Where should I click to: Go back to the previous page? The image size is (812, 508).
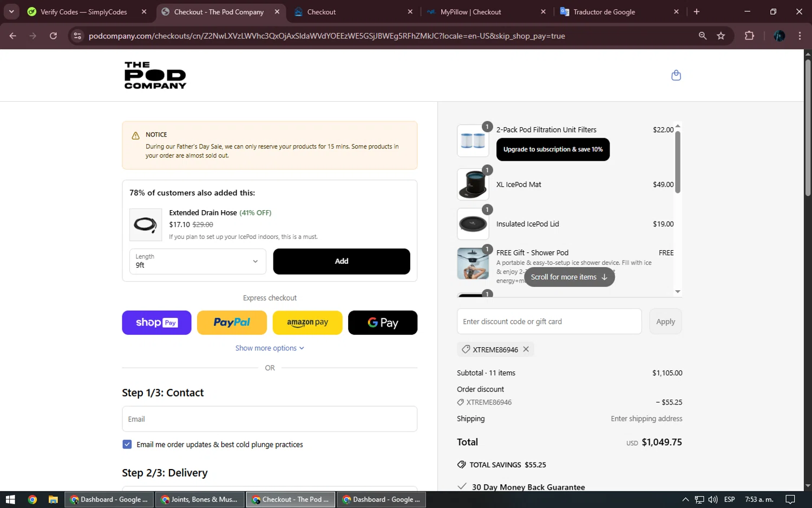(13, 36)
